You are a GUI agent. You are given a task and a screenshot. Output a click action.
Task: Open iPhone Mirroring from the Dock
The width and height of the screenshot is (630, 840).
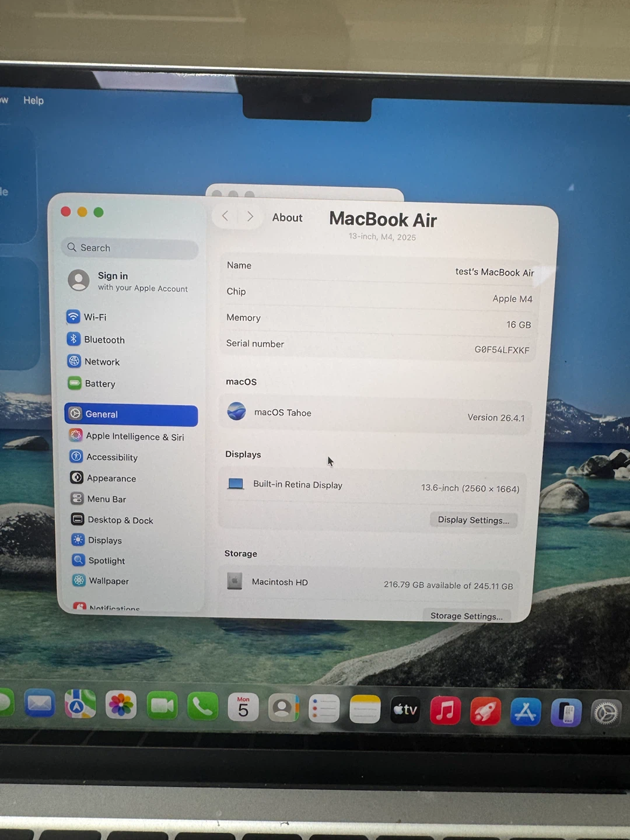pos(566,712)
